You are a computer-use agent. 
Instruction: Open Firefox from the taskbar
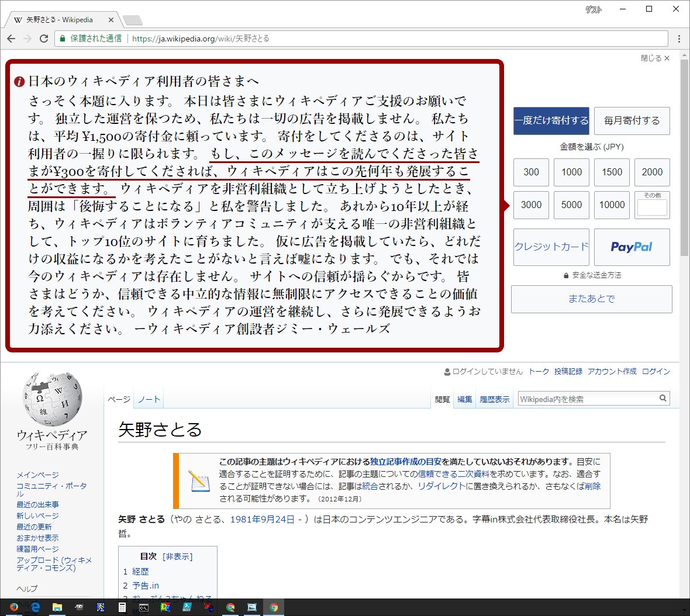[x=14, y=607]
